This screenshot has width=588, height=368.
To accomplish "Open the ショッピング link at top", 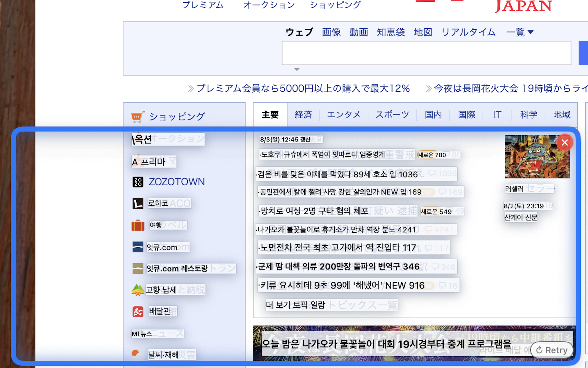I will 336,5.
